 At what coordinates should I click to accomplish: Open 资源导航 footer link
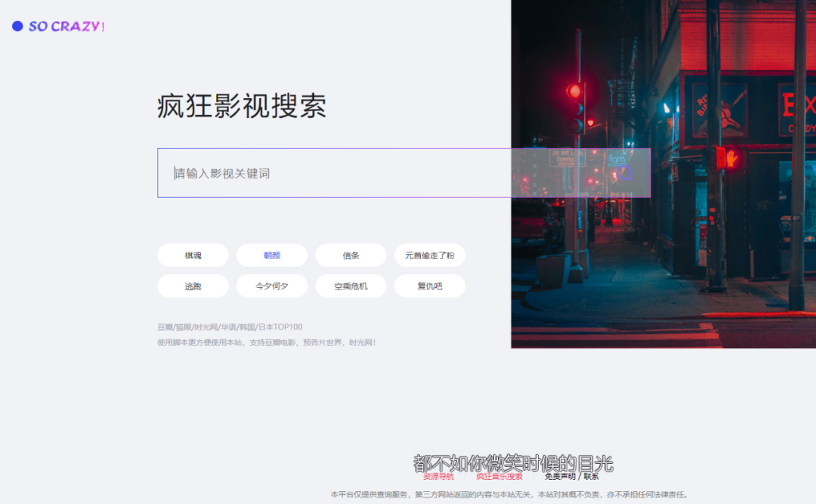pos(438,477)
